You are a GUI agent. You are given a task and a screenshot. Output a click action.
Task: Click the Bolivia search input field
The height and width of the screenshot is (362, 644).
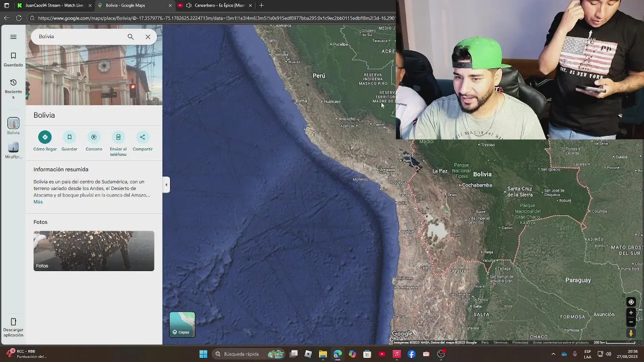click(80, 37)
